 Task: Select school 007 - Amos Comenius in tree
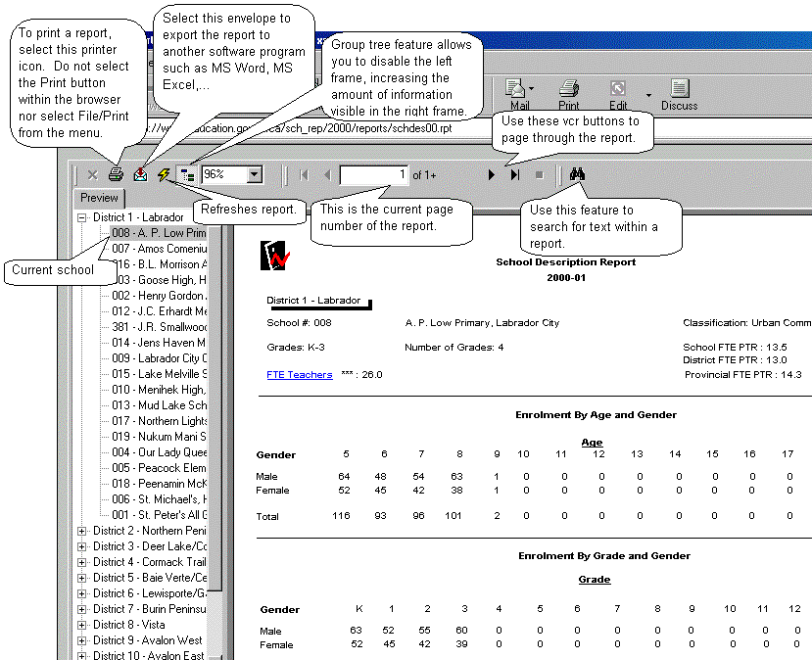(x=158, y=249)
